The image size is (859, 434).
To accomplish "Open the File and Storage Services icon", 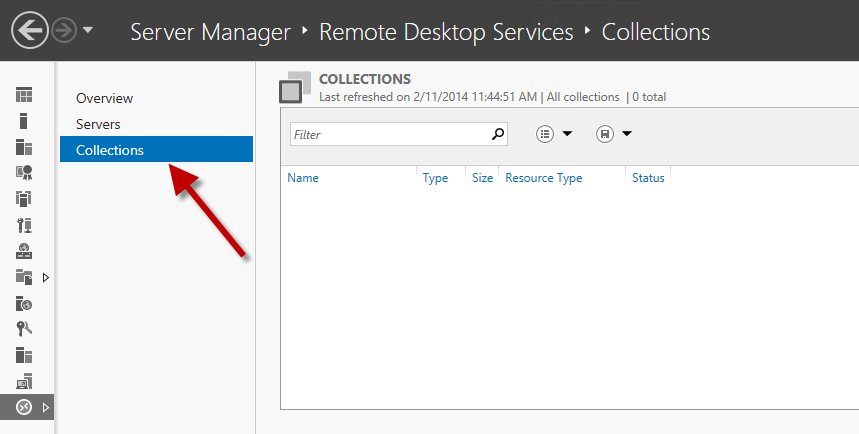I will (24, 277).
